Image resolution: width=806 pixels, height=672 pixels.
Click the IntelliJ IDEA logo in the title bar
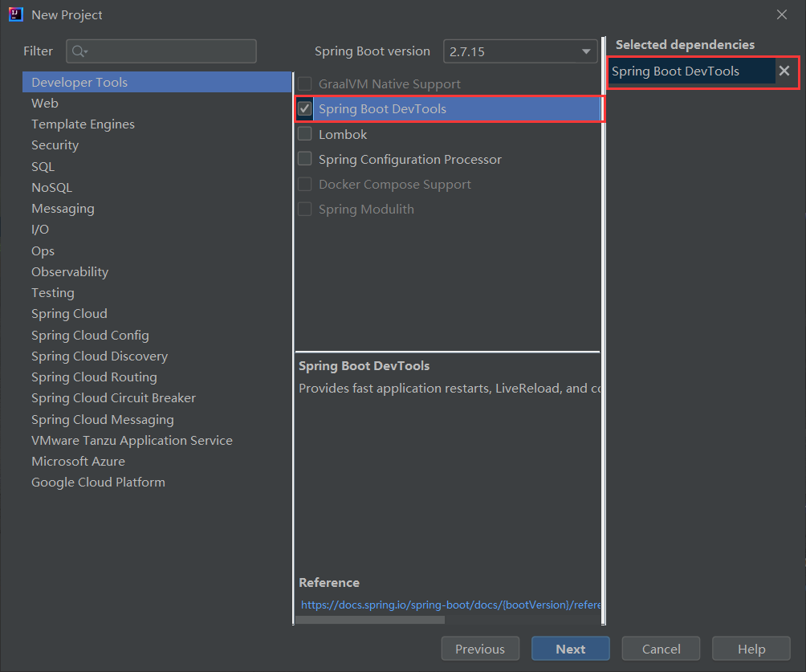(x=14, y=14)
